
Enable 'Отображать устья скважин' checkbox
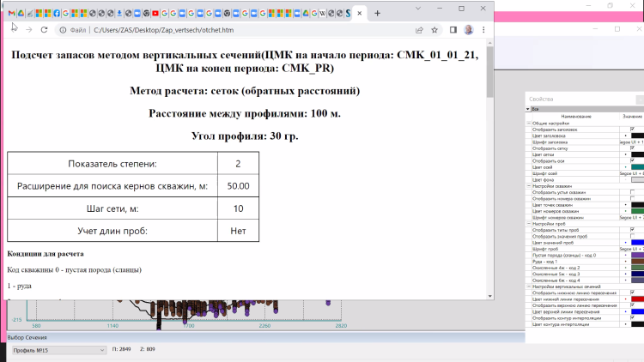[x=633, y=192]
